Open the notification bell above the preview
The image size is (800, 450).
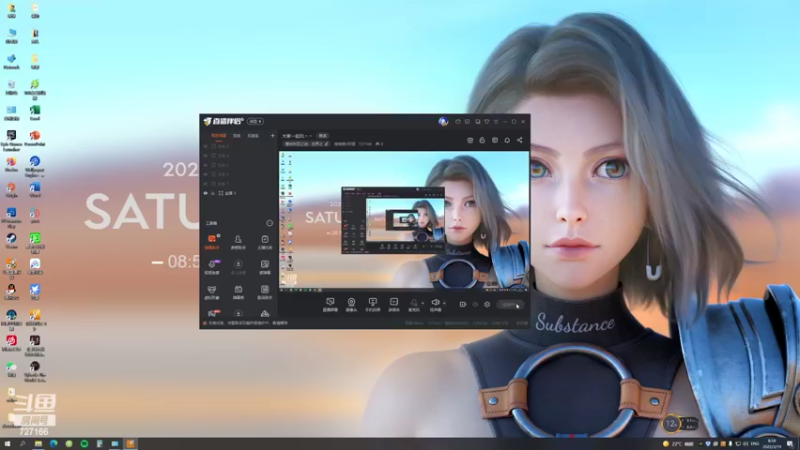(x=507, y=140)
